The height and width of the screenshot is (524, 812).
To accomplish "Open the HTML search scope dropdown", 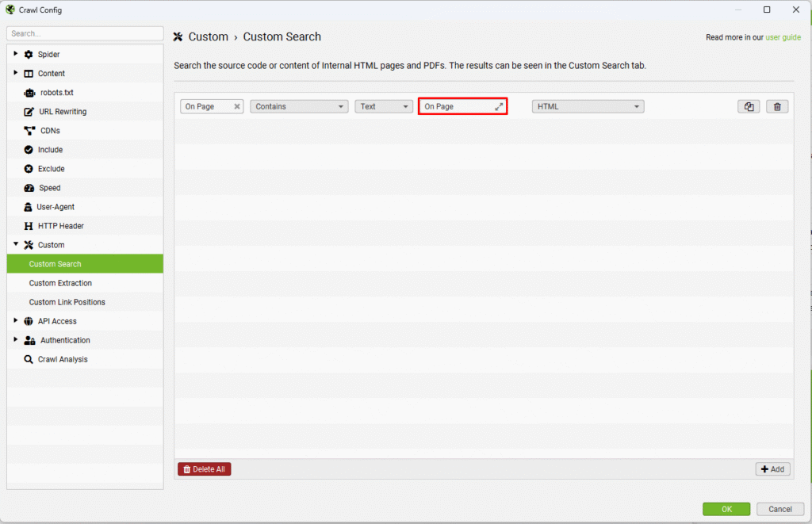I will [588, 106].
